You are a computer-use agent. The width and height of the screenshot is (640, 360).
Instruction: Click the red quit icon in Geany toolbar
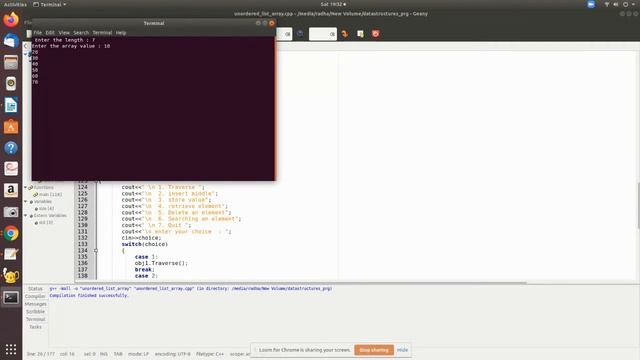coord(376,34)
